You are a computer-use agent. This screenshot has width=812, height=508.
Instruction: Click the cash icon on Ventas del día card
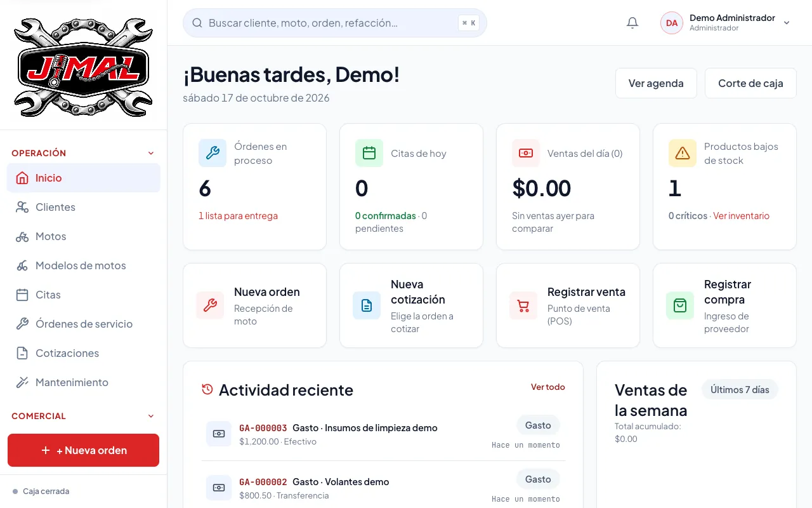pyautogui.click(x=526, y=153)
